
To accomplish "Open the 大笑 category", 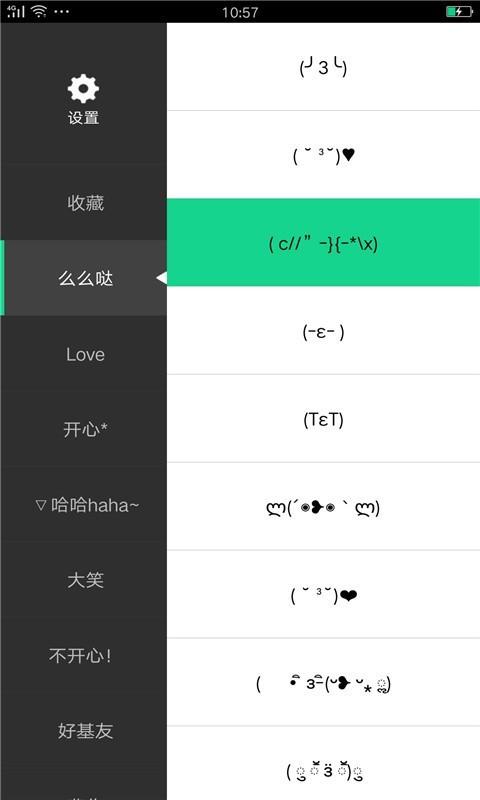I will click(84, 580).
